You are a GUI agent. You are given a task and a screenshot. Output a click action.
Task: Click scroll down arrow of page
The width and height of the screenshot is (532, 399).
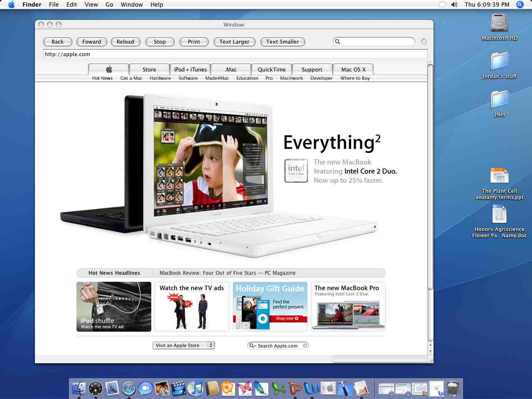point(430,351)
